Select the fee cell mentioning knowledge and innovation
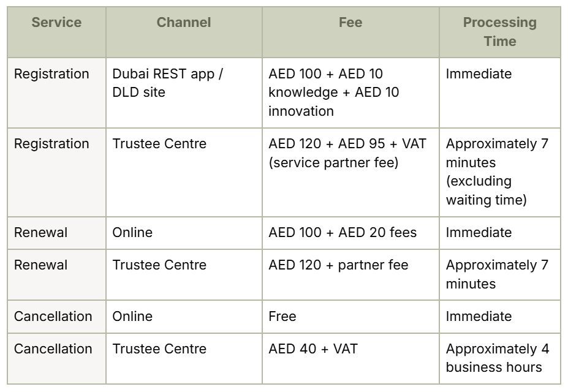This screenshot has height=392, width=568. tap(334, 92)
